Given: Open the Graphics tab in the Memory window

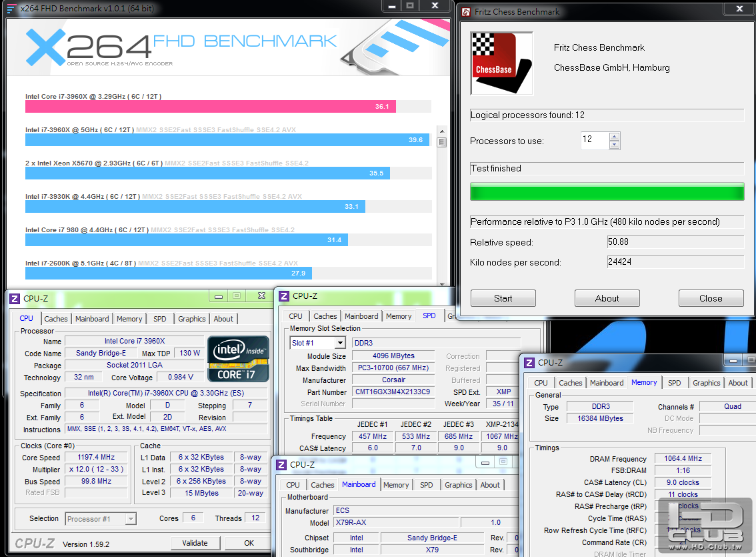Looking at the screenshot, I should pyautogui.click(x=706, y=383).
